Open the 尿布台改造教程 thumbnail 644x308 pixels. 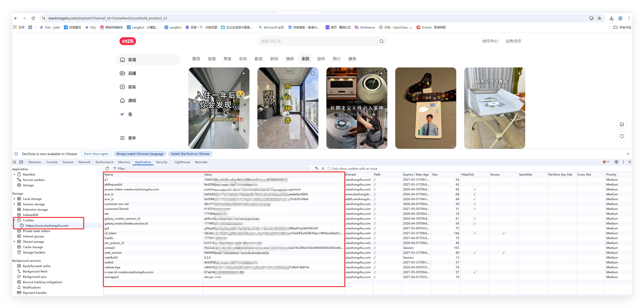pos(494,108)
